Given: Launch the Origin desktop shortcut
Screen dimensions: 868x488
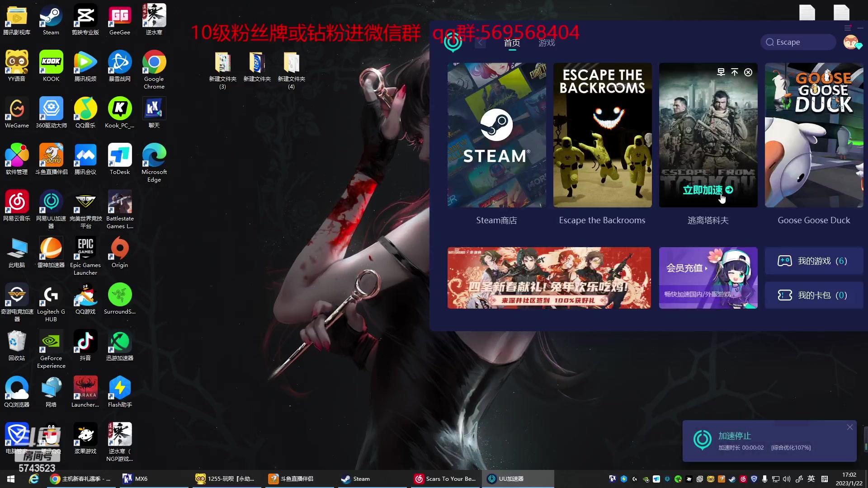Looking at the screenshot, I should click(120, 252).
